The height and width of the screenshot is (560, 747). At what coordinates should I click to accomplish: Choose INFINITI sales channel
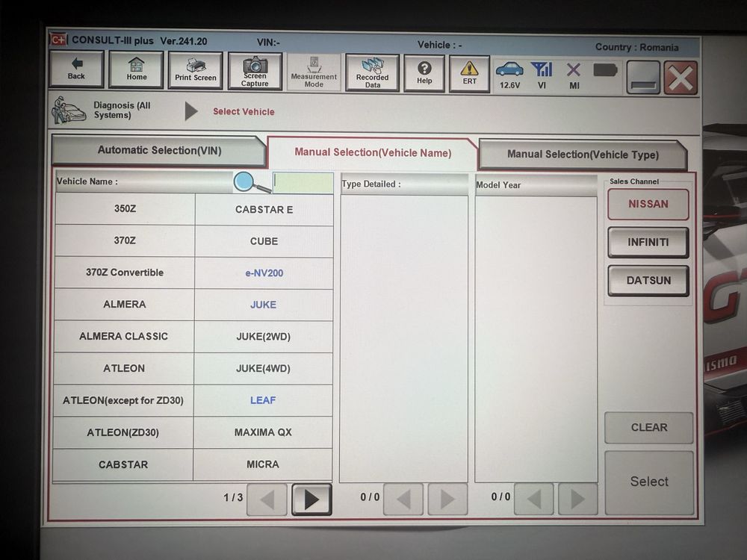pos(648,243)
